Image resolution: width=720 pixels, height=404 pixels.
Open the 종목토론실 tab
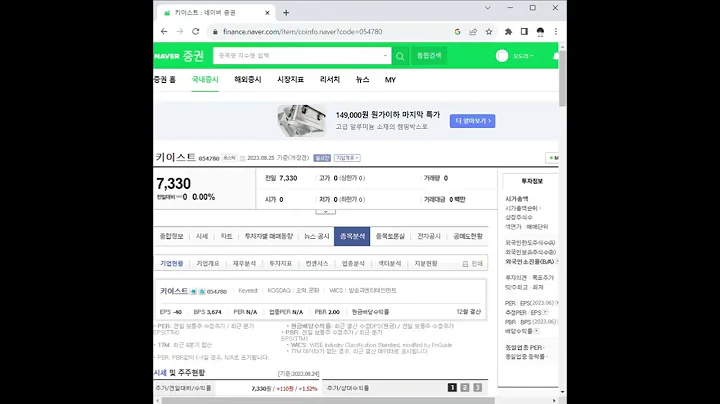pyautogui.click(x=390, y=236)
